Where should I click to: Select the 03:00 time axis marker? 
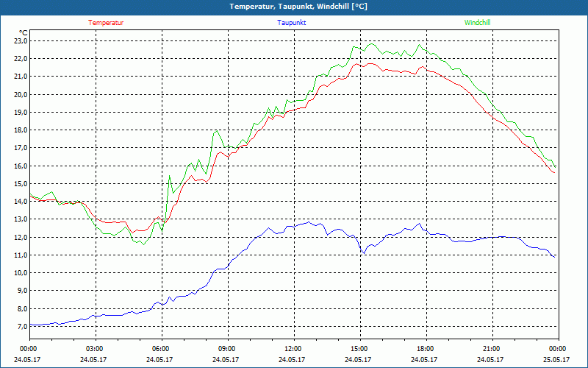[x=95, y=349]
